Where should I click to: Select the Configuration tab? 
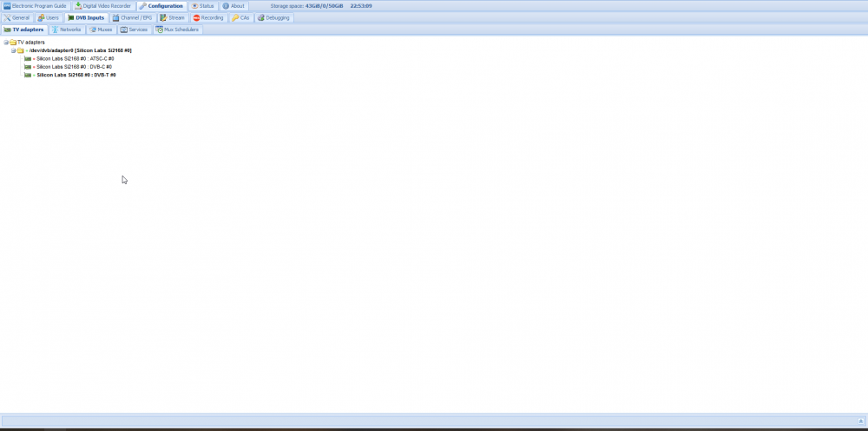click(x=161, y=6)
